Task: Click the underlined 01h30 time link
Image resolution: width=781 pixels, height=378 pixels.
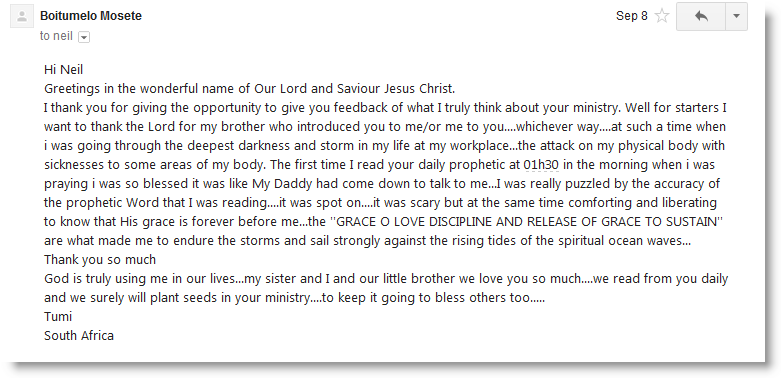Action: 541,164
